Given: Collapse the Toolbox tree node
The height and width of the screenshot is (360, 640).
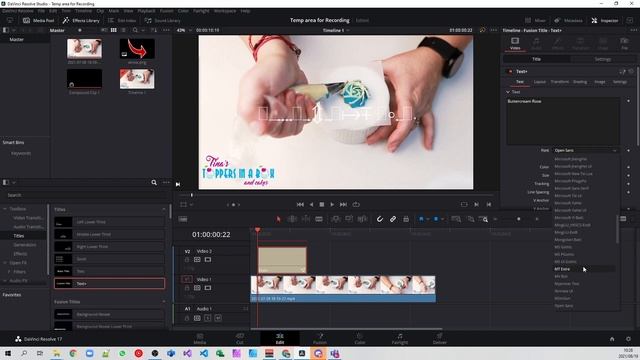Looking at the screenshot, I should 5,209.
